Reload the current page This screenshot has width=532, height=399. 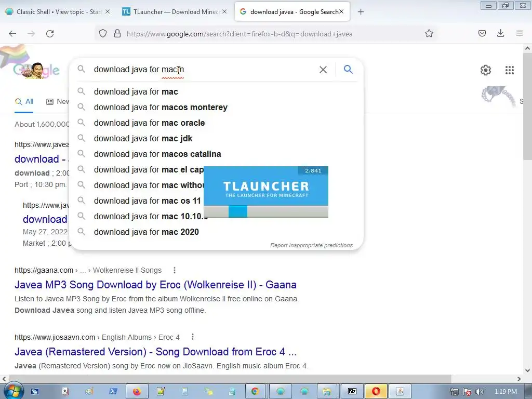tap(50, 34)
